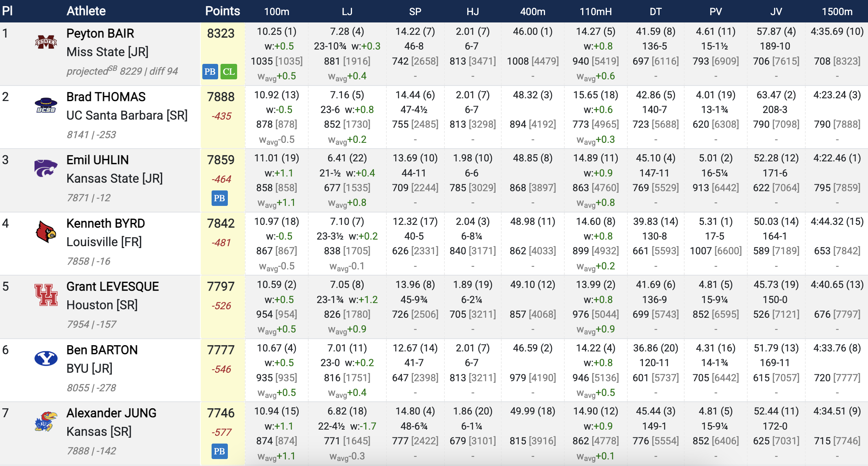Open Peyton BAIR athlete name link
This screenshot has width=868, height=466.
tap(100, 33)
